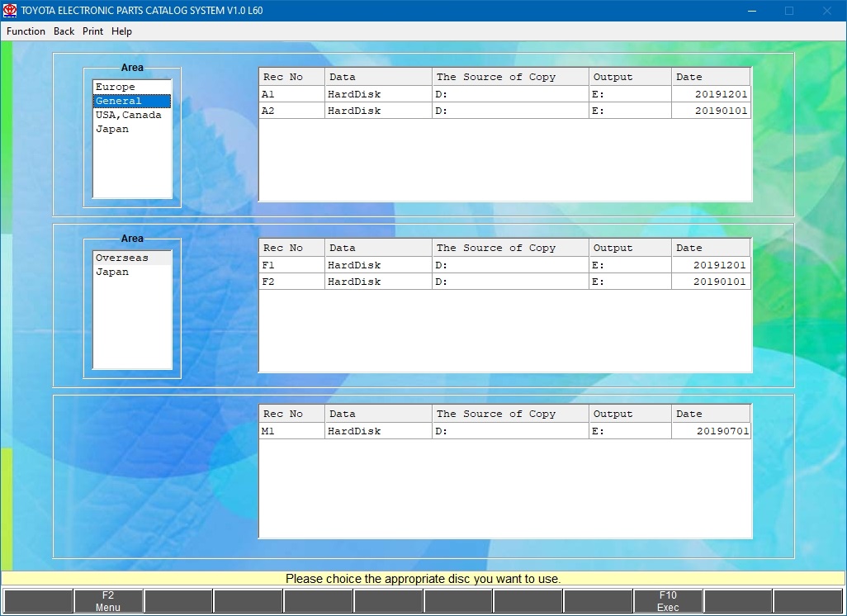
Task: Select record M1 in the third table
Action: tap(504, 431)
